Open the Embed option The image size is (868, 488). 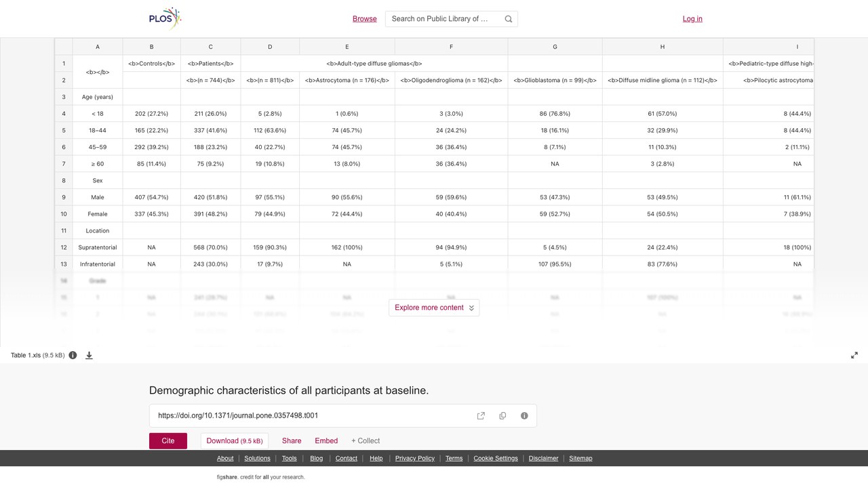(x=326, y=441)
